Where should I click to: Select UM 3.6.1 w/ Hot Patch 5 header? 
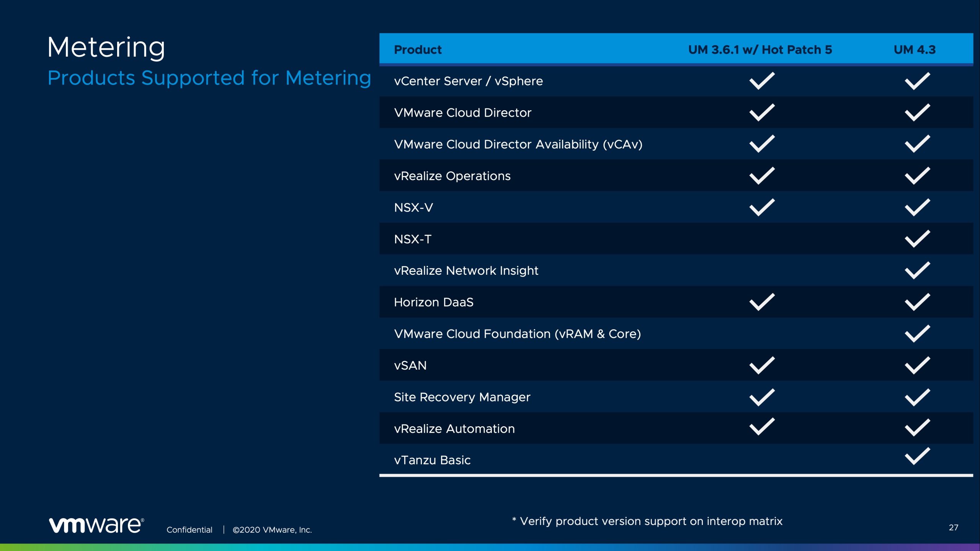coord(760,50)
